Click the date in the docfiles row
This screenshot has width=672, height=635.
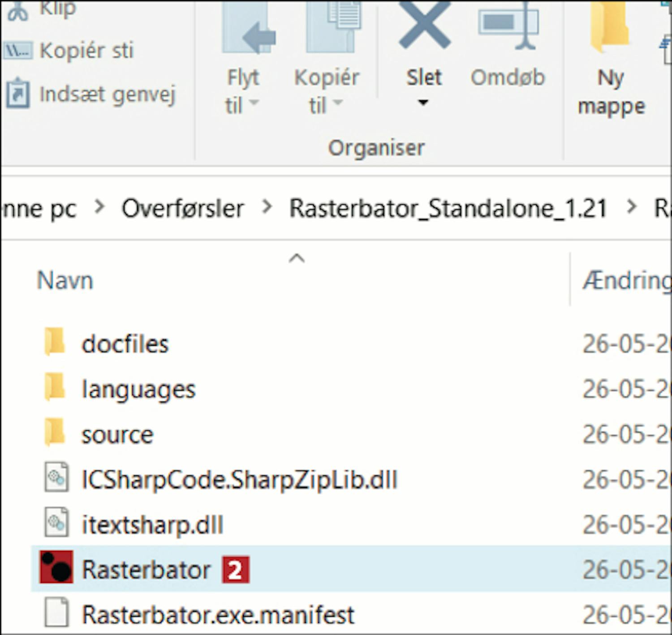coord(626,344)
